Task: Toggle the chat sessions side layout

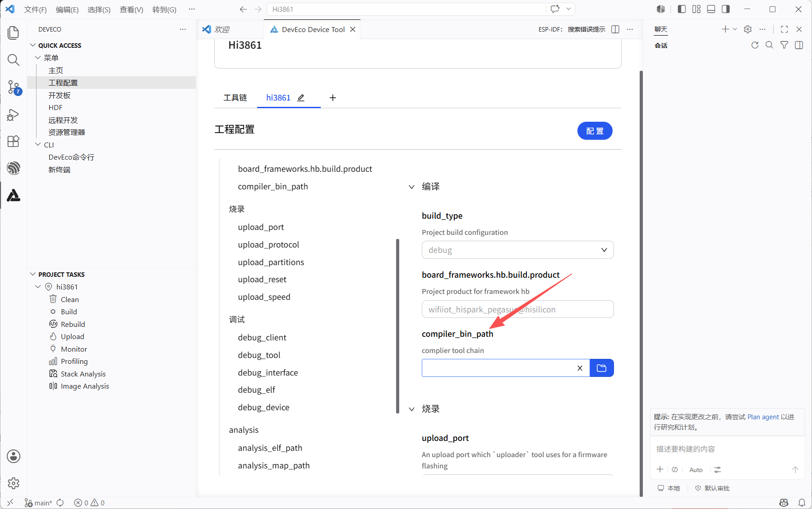Action: (799, 45)
